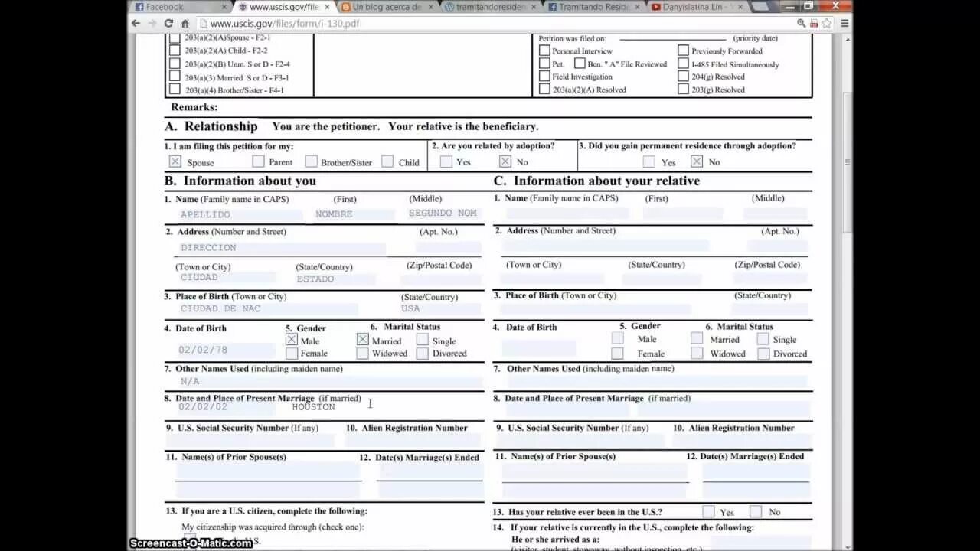Switch to the Facebook browser tab
Screen dimensions: 980x551
(180, 7)
